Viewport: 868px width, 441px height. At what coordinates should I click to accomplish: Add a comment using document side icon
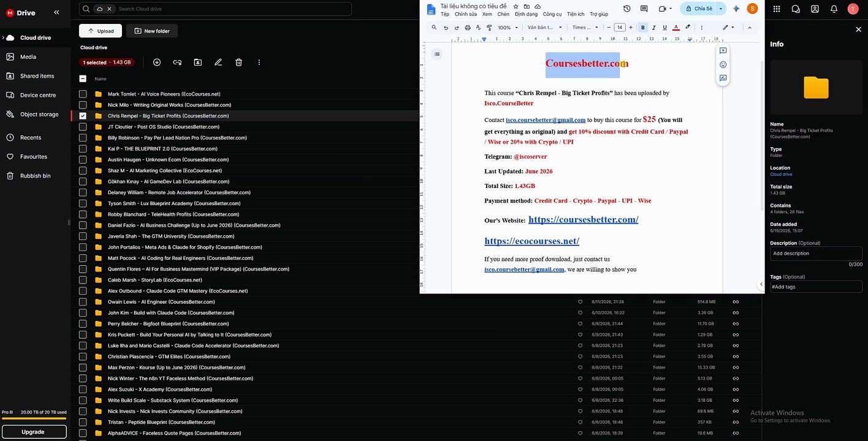[723, 51]
